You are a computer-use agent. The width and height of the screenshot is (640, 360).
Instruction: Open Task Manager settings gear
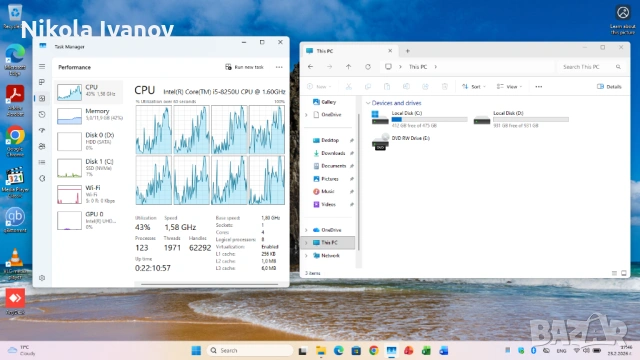[x=42, y=278]
